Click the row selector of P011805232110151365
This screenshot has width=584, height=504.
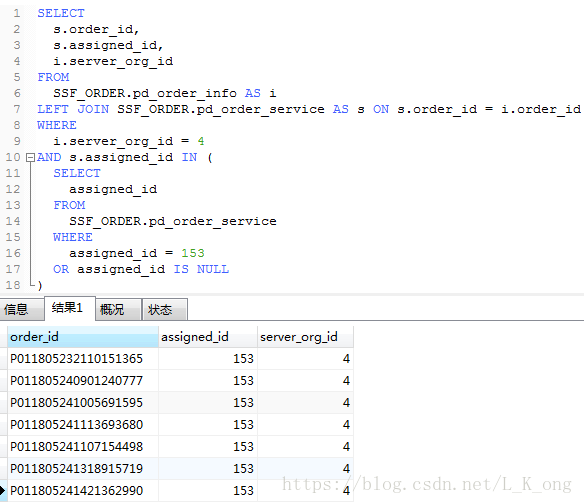[3, 359]
